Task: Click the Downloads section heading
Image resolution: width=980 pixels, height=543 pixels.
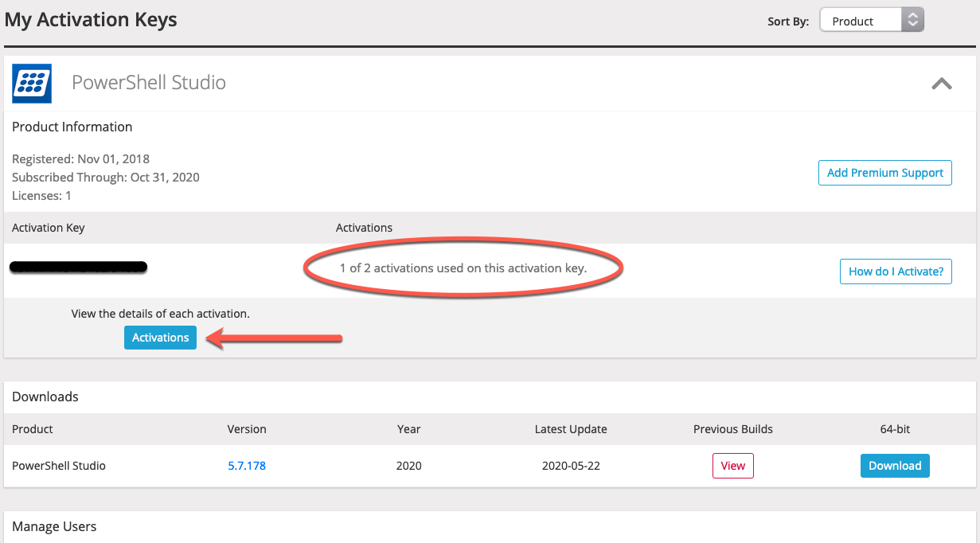Action: click(x=45, y=397)
